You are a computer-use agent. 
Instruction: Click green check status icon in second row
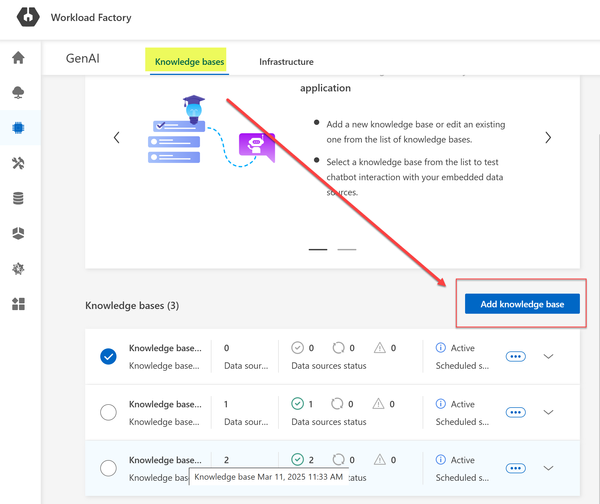(297, 404)
